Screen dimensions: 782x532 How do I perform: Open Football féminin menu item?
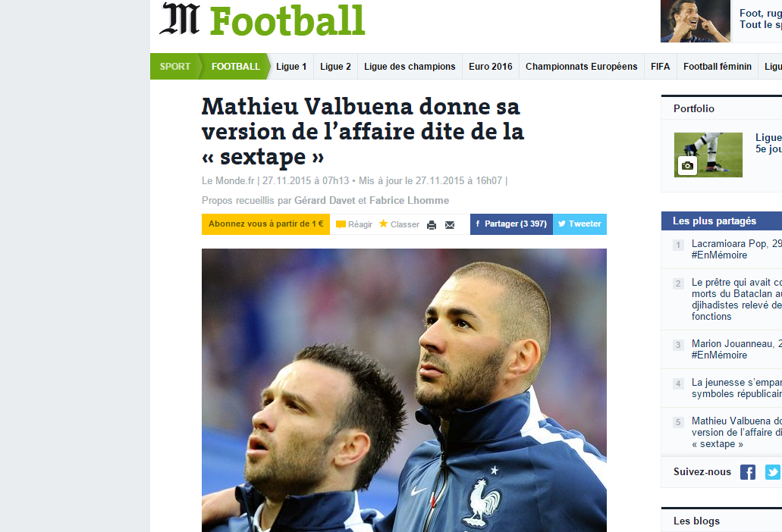718,66
